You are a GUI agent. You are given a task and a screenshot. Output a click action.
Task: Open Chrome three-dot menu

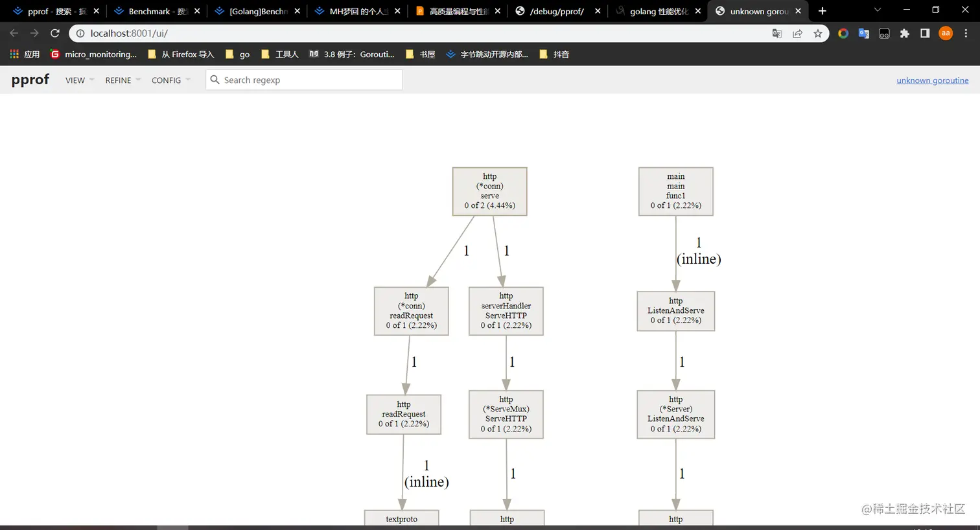966,33
